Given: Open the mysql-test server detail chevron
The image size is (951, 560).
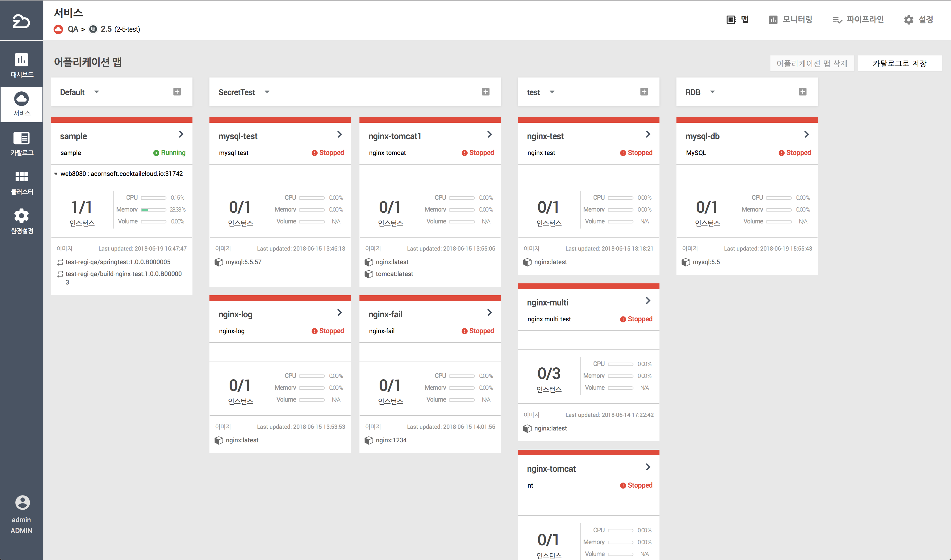Looking at the screenshot, I should coord(339,134).
